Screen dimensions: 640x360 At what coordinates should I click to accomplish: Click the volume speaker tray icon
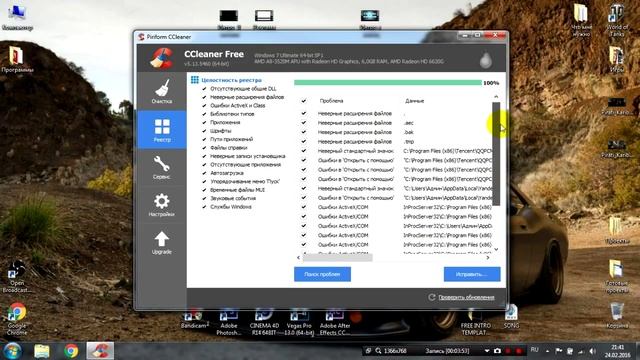click(592, 351)
